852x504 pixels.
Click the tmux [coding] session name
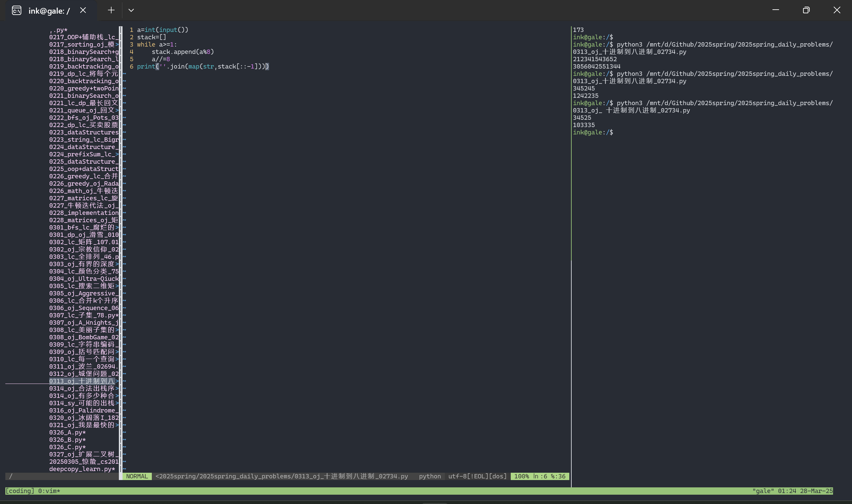click(20, 491)
